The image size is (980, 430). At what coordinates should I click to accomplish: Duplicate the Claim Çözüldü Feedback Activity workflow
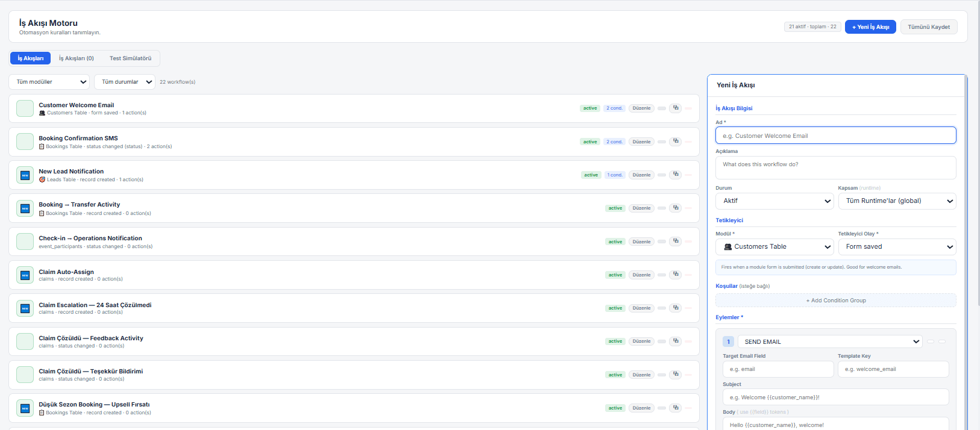676,341
